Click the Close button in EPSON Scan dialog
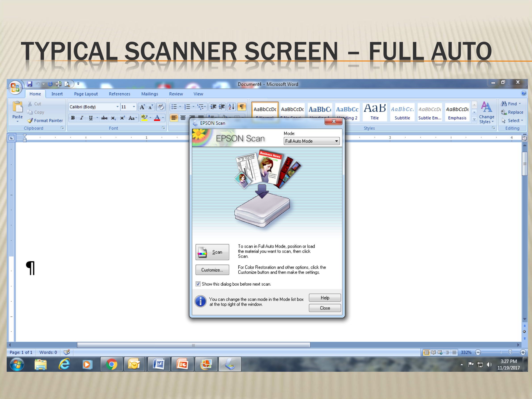Image resolution: width=532 pixels, height=399 pixels. 325,308
